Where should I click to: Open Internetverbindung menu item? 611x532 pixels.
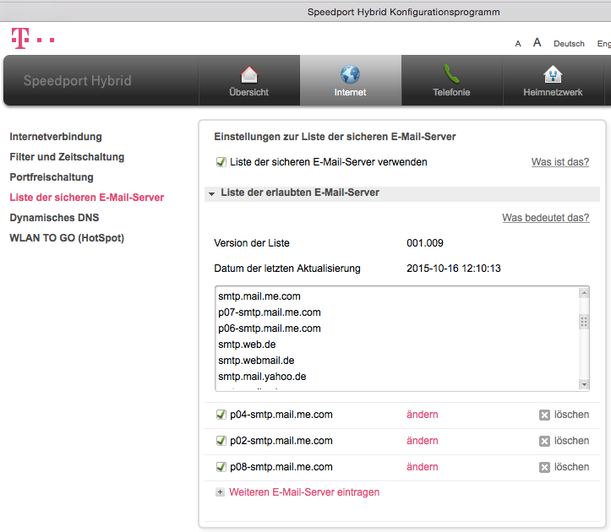56,137
